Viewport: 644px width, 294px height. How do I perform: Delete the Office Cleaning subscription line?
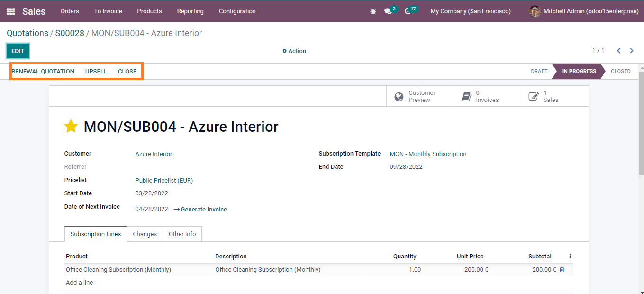point(562,269)
